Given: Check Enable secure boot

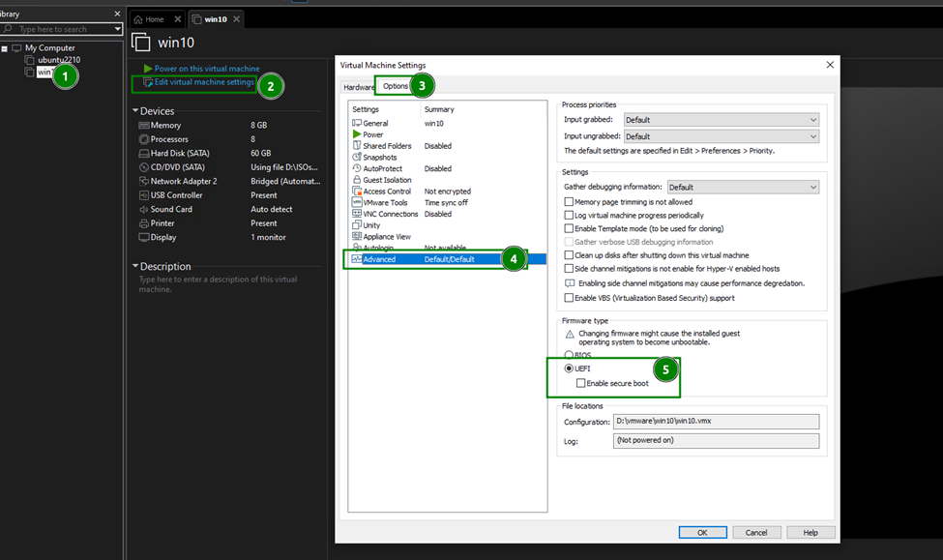Looking at the screenshot, I should [x=580, y=383].
